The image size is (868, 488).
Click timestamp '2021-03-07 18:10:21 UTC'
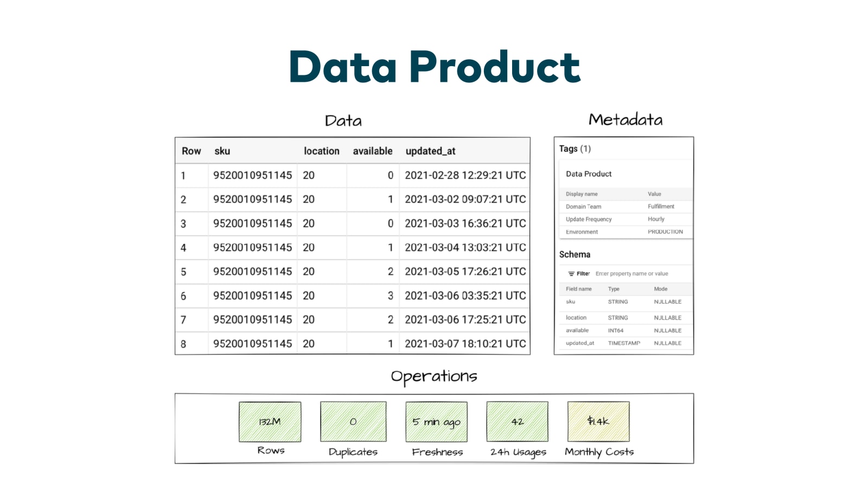click(x=465, y=344)
